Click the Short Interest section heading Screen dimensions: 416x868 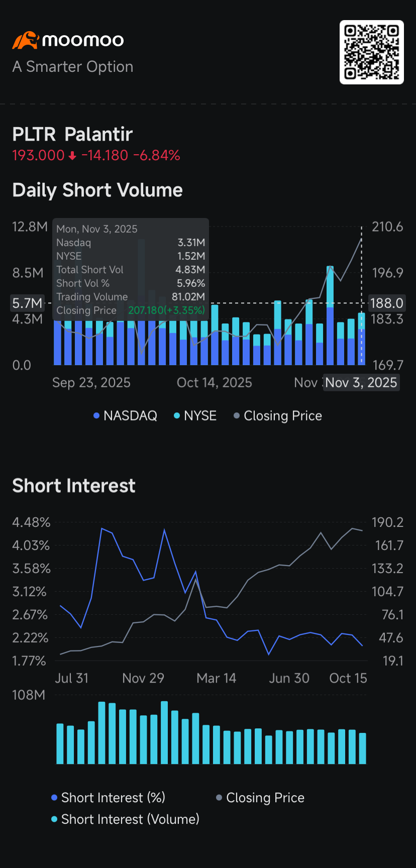tap(74, 486)
